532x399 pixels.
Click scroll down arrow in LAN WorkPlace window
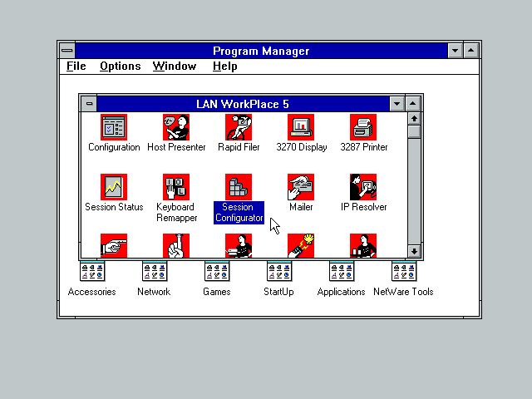tap(414, 251)
